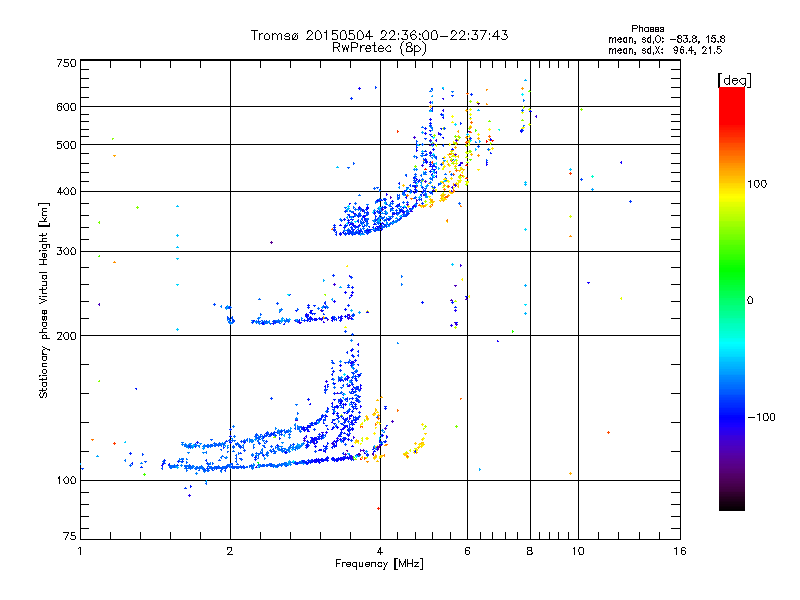This screenshot has height=600, width=800.
Task: Click the y-axis tick label '500'
Action: pos(66,145)
